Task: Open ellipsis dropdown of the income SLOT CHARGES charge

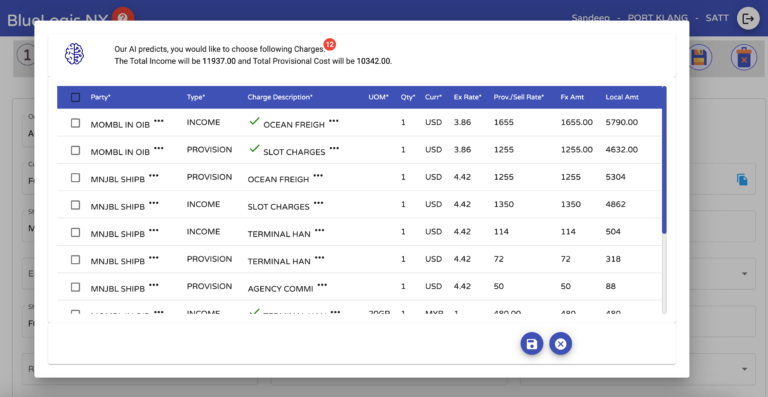Action: pyautogui.click(x=318, y=202)
